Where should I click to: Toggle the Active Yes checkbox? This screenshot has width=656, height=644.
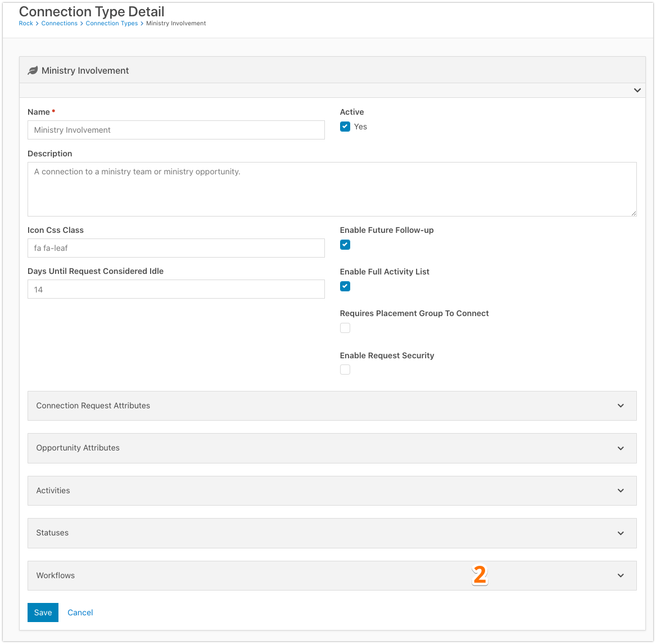pos(345,127)
